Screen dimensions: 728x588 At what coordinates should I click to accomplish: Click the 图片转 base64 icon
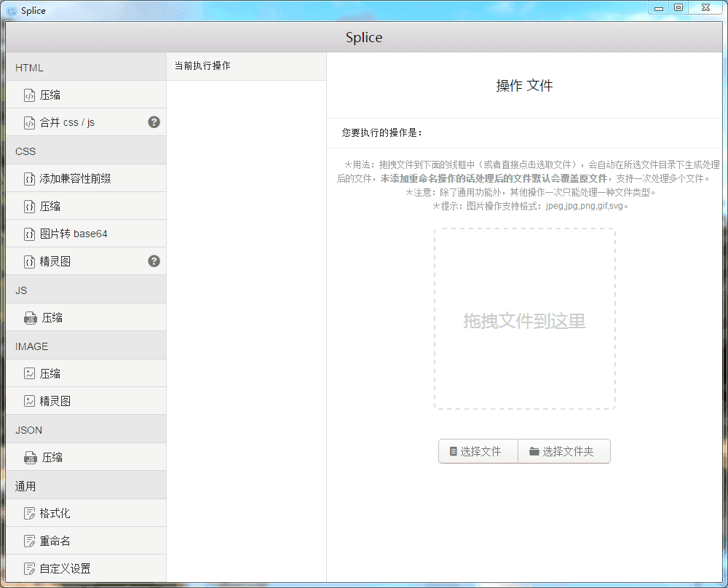tap(29, 234)
